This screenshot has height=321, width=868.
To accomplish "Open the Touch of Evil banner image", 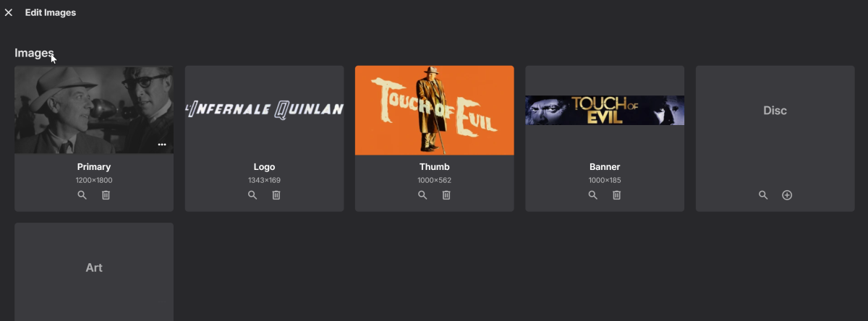I will [605, 110].
